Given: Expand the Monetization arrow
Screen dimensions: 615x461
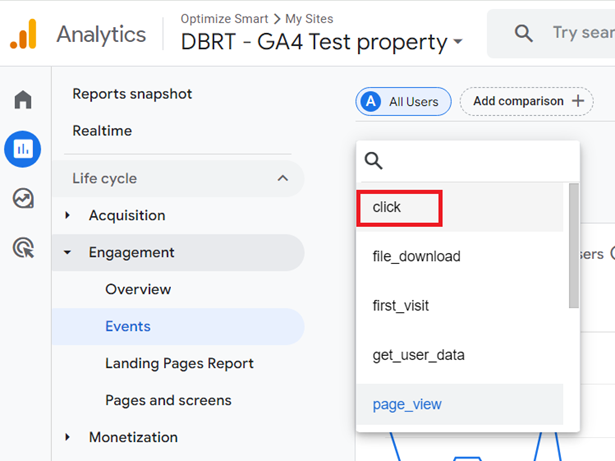Looking at the screenshot, I should pos(67,437).
